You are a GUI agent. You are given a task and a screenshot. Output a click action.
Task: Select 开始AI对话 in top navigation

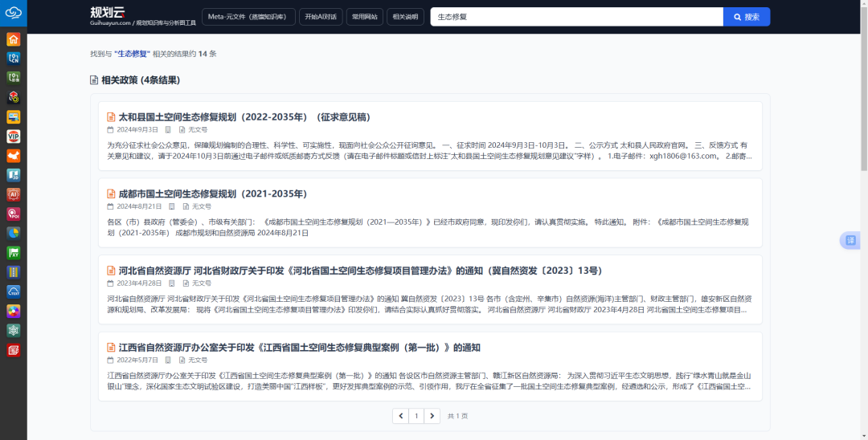(321, 17)
